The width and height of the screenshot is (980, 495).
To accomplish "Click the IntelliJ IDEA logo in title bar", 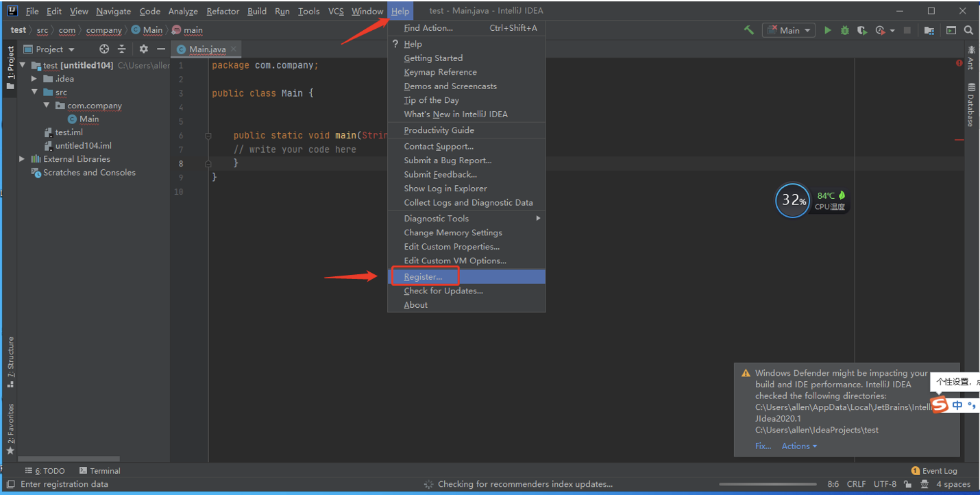I will (x=12, y=11).
